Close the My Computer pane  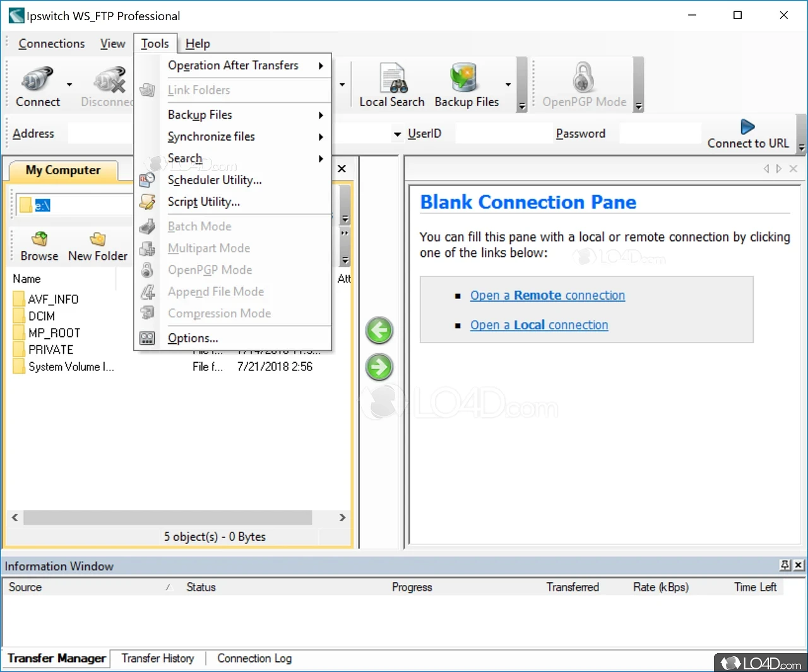tap(342, 168)
